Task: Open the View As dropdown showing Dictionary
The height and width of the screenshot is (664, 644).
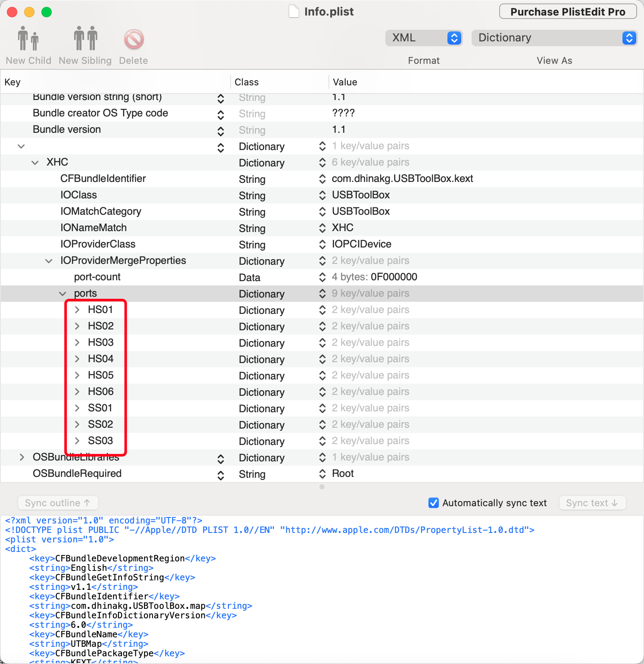Action: (554, 38)
